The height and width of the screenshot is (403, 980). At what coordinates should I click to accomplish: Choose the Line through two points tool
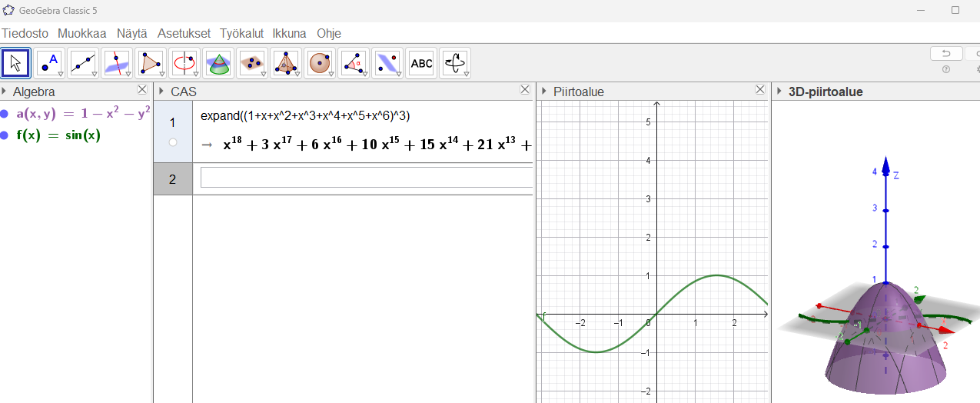pos(83,63)
